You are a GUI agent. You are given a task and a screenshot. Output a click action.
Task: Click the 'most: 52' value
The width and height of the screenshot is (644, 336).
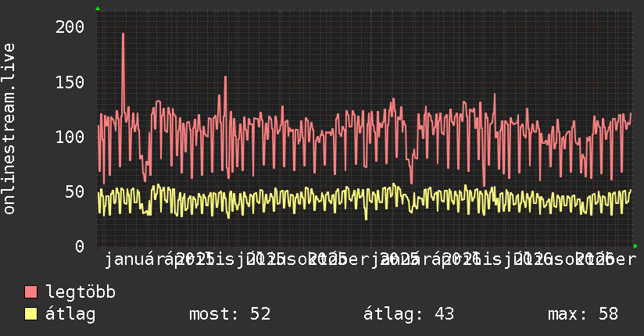tap(230, 314)
